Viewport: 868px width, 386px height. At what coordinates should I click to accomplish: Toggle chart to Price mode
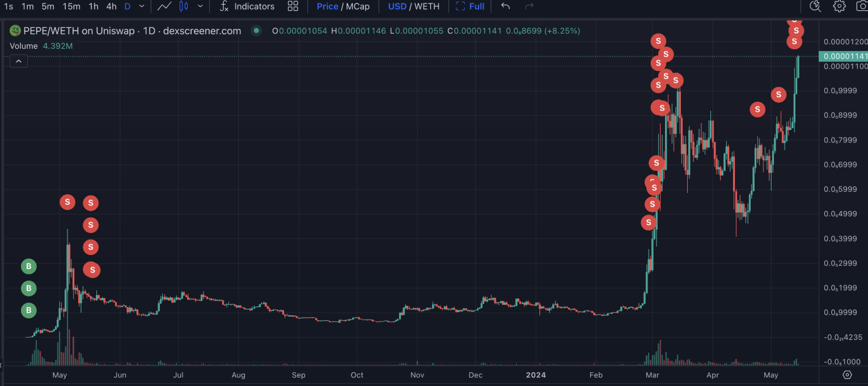pos(327,6)
